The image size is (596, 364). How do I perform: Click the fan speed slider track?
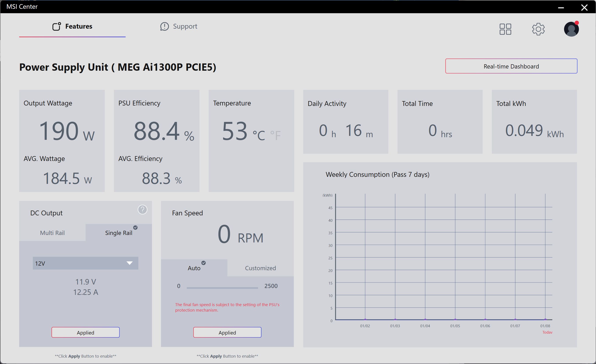(x=222, y=288)
